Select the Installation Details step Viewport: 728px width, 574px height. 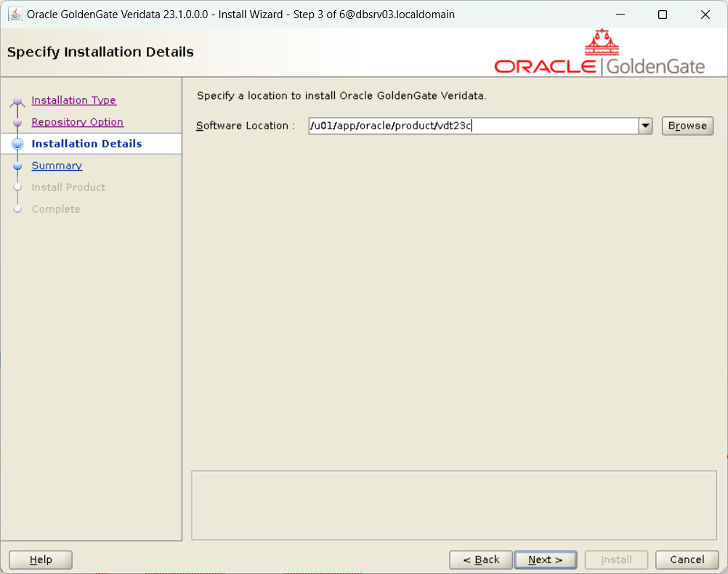86,144
